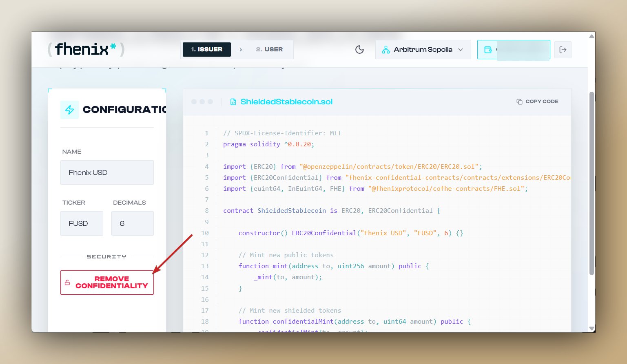Click the page scrollbar up arrow
Image resolution: width=627 pixels, height=364 pixels.
point(592,36)
